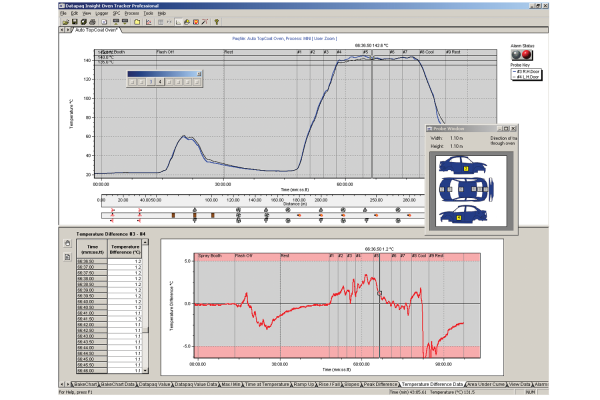Switch to the Time at Temperature tab
The height and width of the screenshot is (400, 600).
point(265,383)
